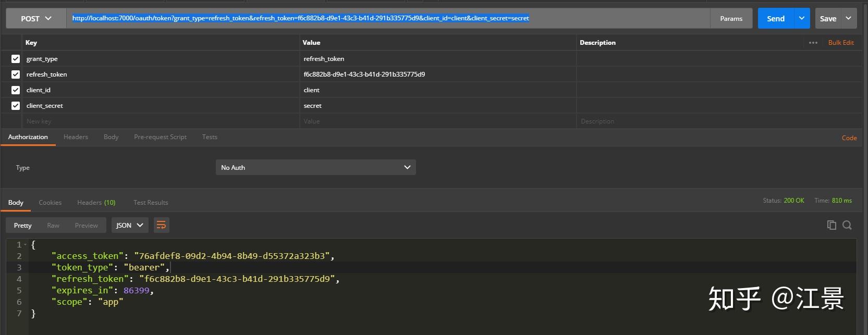Screen dimensions: 868x335
Task: Uncheck the grant_type parameter checkbox
Action: point(16,59)
